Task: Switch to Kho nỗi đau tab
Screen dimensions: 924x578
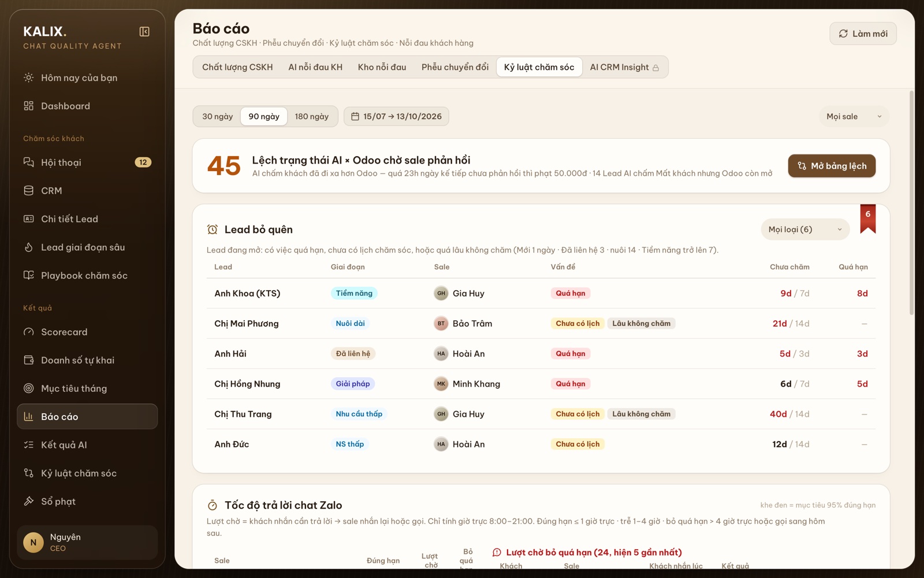Action: click(382, 67)
